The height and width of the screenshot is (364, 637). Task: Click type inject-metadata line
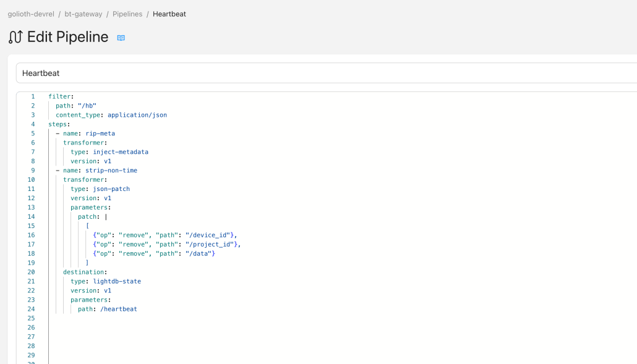click(109, 152)
